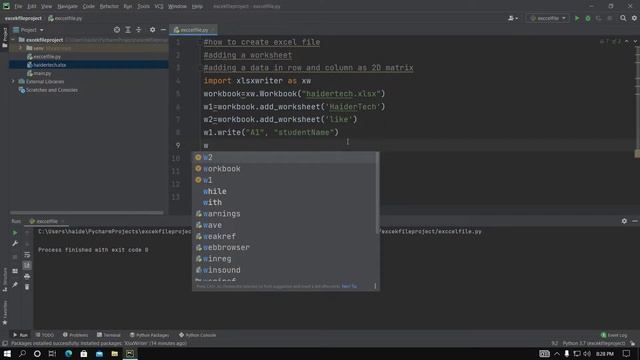This screenshot has height=360, width=640.
Task: Hide the Project tool window with minus icon
Action: point(163,30)
